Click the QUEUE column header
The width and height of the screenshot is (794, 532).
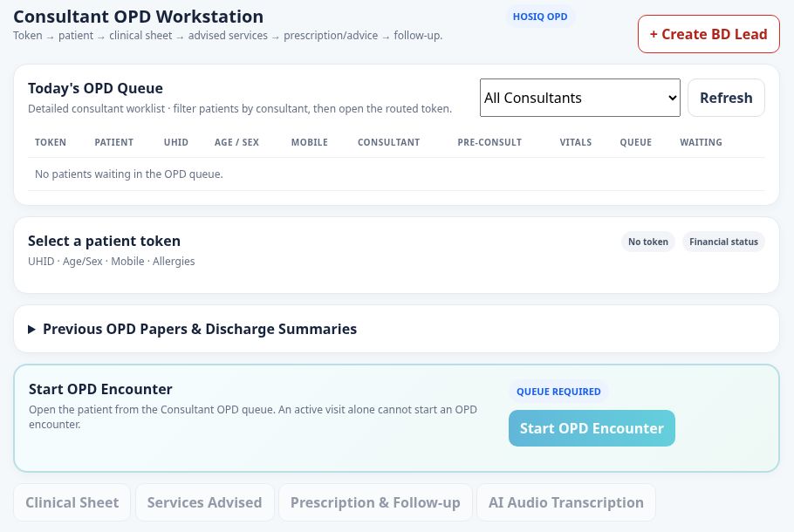click(635, 142)
